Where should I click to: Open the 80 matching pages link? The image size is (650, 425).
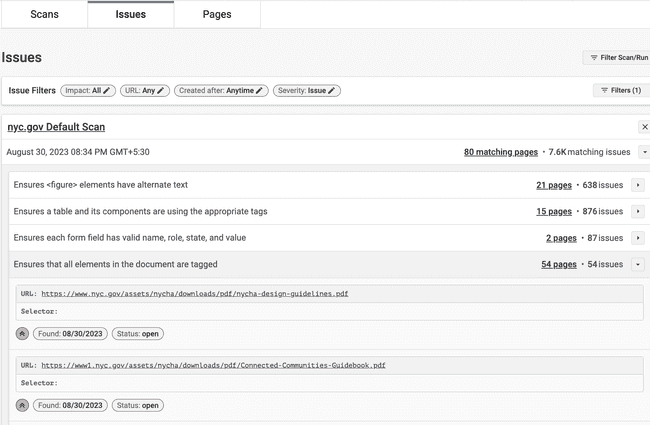coord(501,152)
